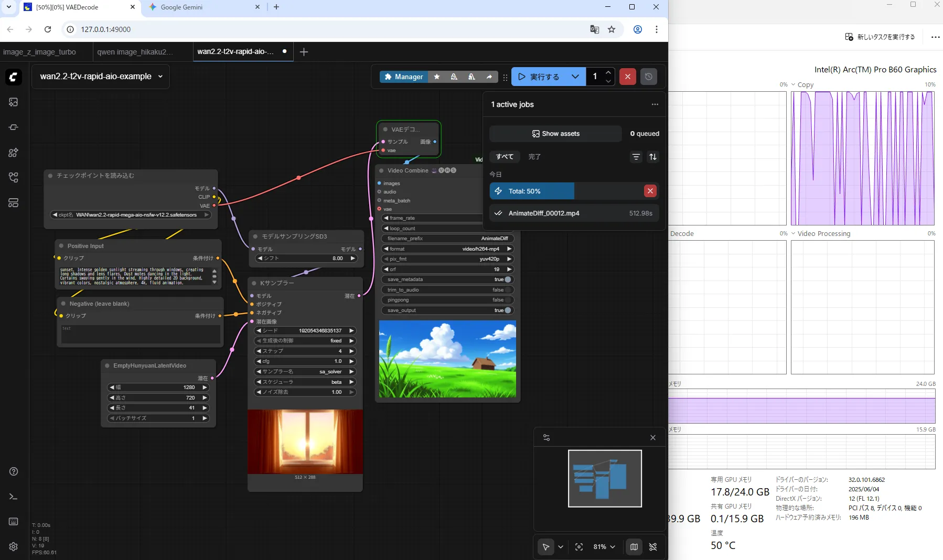Open the 81% zoom level dropdown

tap(604, 547)
